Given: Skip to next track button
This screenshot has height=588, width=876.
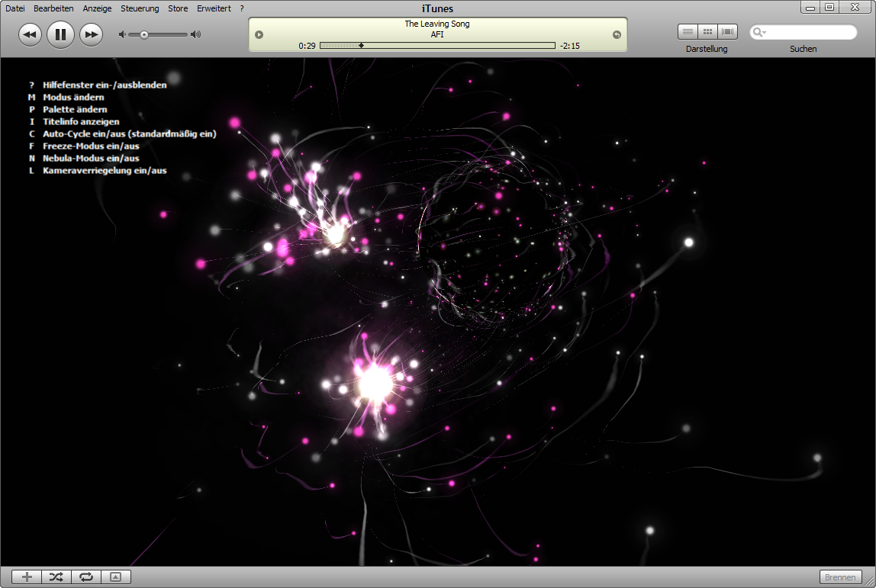Looking at the screenshot, I should coord(91,34).
